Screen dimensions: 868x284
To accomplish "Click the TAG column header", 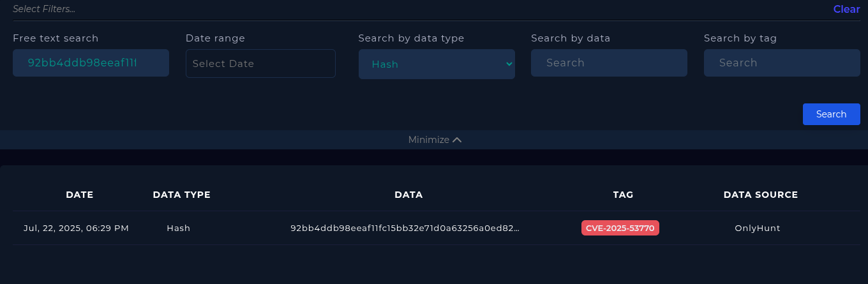I will point(623,195).
